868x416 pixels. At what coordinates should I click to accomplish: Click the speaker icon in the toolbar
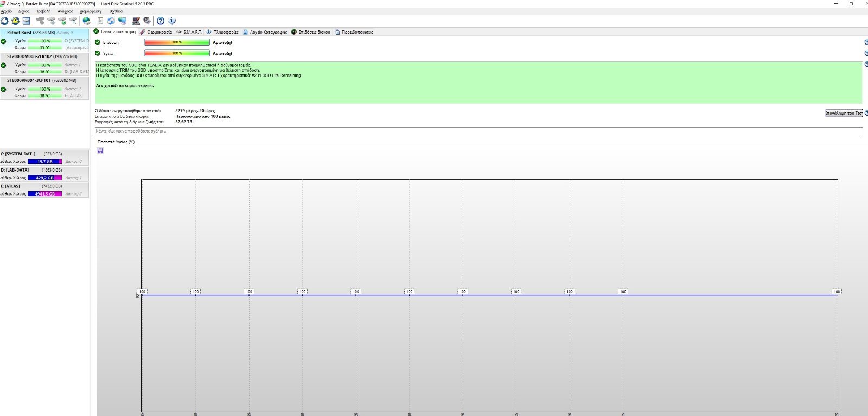tap(146, 21)
